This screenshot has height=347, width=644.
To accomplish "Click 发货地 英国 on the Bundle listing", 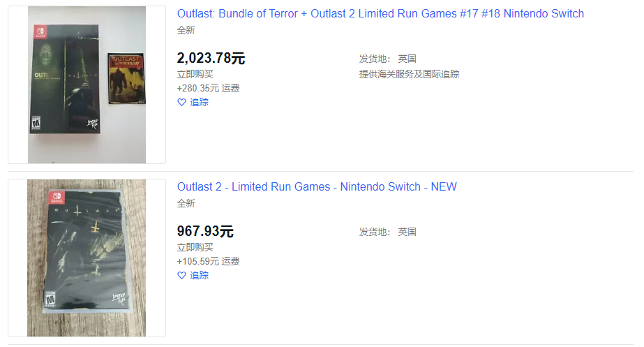I will pos(388,59).
